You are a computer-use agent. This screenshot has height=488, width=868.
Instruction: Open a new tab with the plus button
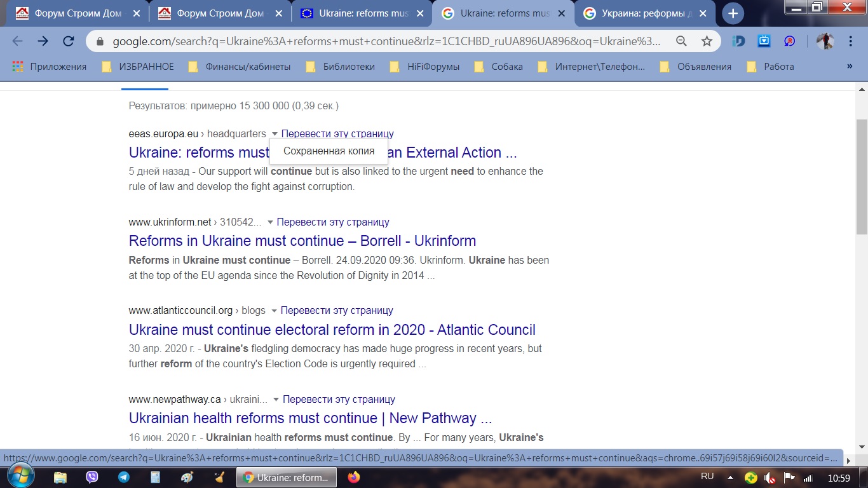[x=733, y=13]
